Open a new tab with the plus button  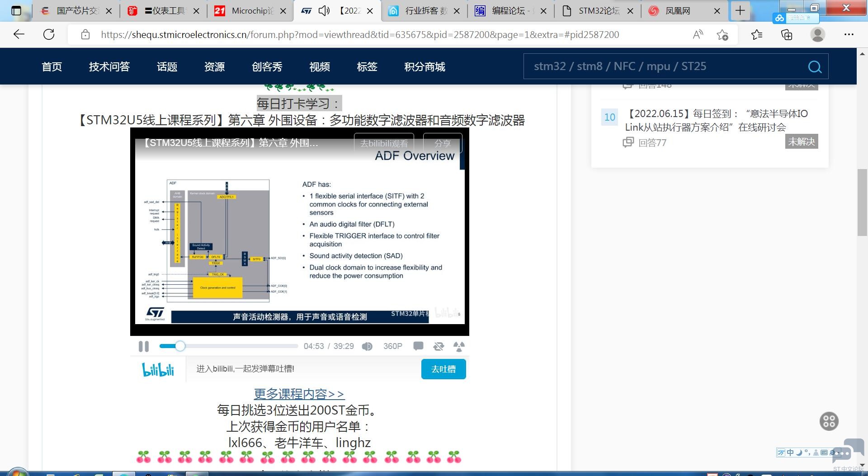[740, 10]
